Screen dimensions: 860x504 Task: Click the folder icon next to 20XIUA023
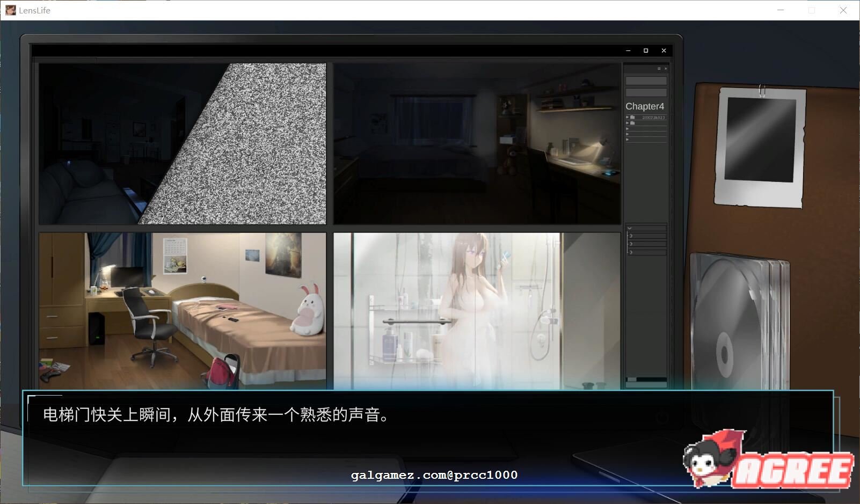[x=632, y=117]
